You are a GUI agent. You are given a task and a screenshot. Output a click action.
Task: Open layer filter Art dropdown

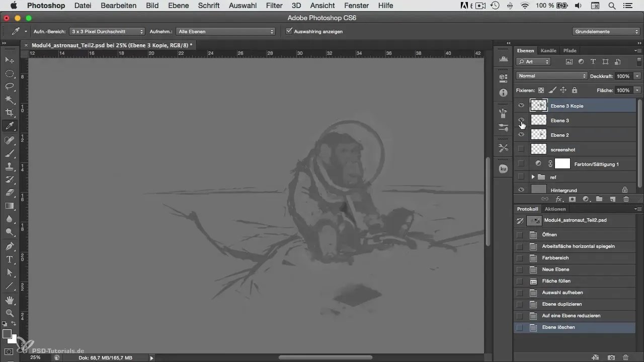pyautogui.click(x=533, y=62)
